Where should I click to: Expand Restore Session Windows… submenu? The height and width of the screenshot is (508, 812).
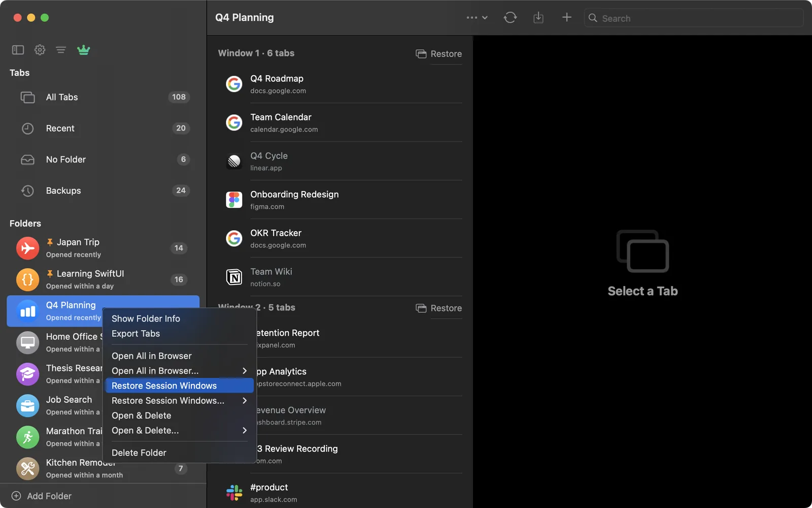coord(179,400)
